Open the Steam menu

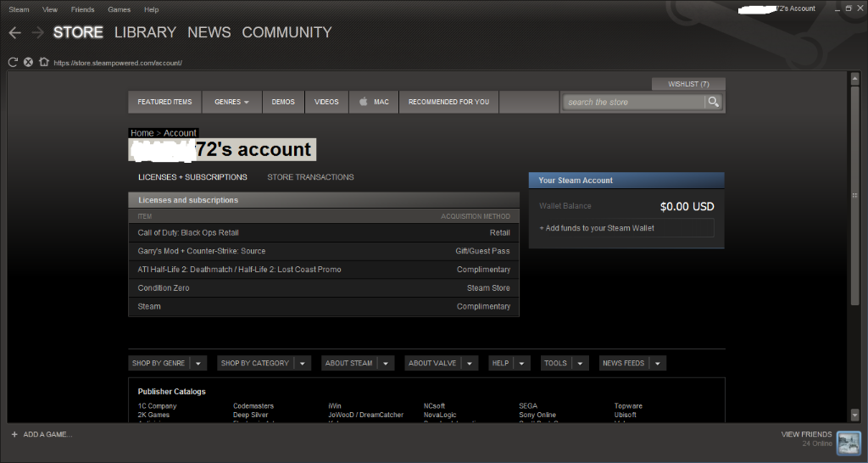point(19,9)
